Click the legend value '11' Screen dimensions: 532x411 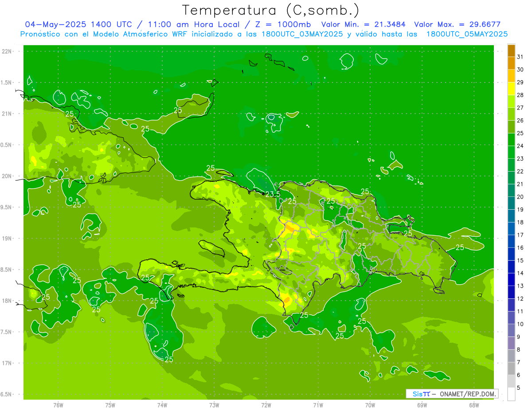tap(520, 311)
